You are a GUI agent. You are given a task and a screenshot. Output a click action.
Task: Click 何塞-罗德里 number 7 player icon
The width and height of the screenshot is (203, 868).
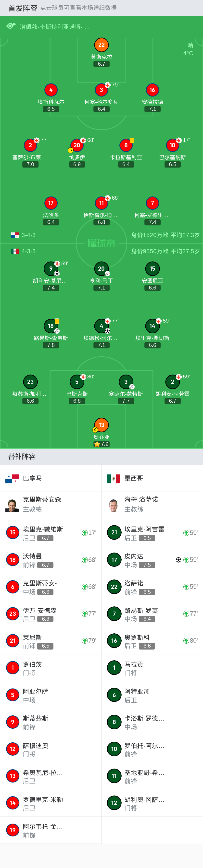[152, 203]
